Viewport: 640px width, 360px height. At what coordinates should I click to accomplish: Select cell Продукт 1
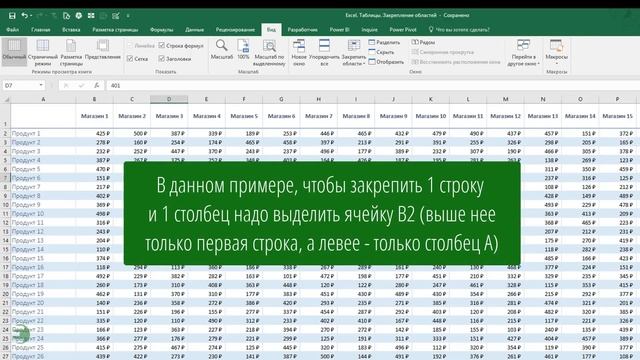(43, 133)
